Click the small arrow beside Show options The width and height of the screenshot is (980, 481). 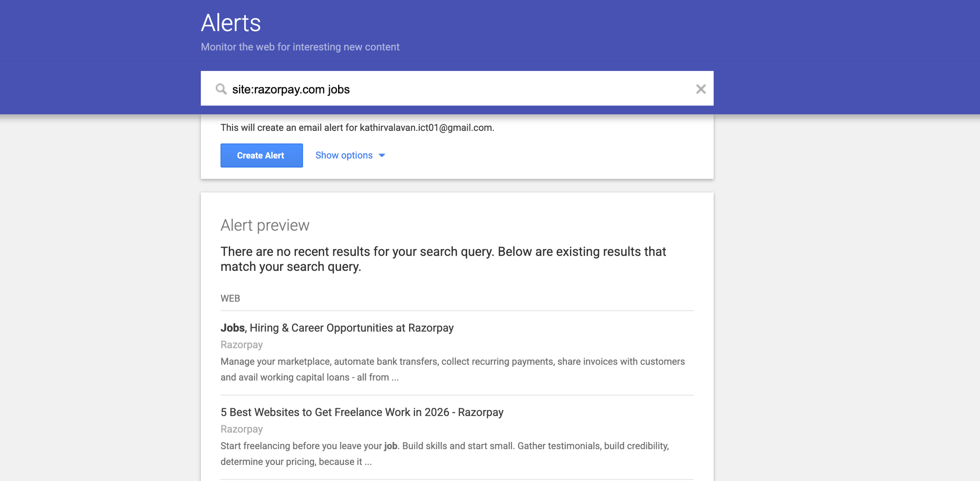[382, 156]
